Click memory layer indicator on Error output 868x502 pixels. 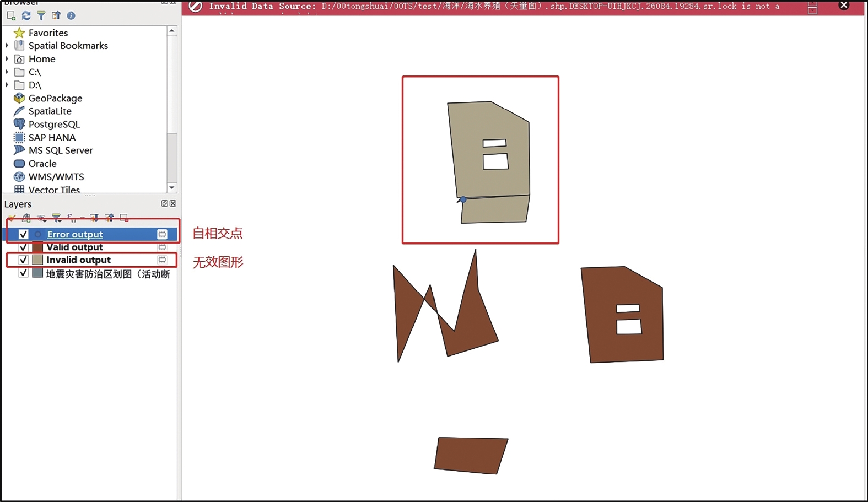point(162,234)
